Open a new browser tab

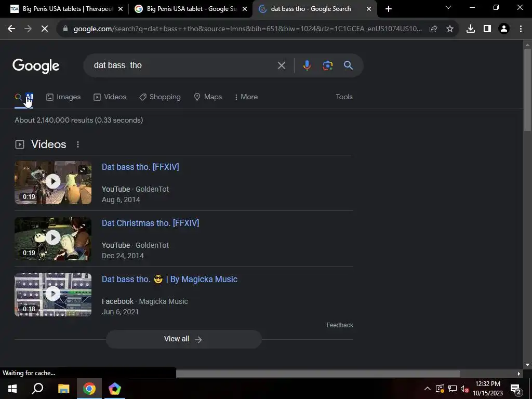[389, 9]
